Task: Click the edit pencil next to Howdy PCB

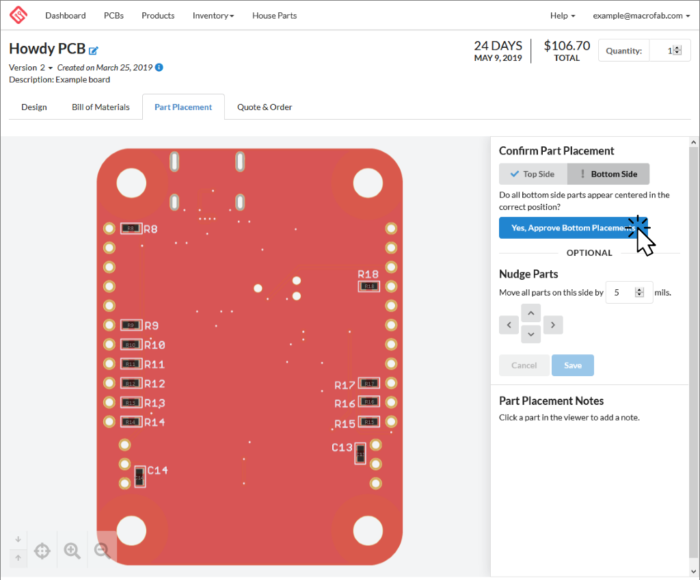Action: (x=94, y=50)
